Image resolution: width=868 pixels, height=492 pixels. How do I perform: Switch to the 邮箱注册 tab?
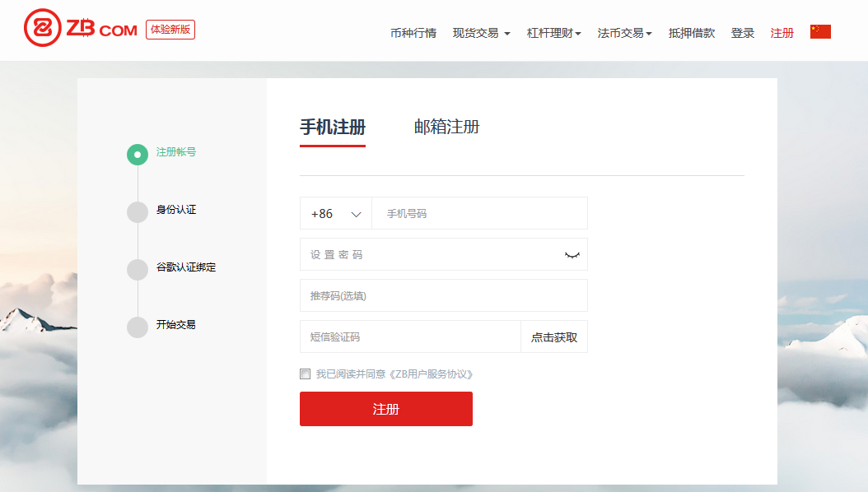[446, 128]
